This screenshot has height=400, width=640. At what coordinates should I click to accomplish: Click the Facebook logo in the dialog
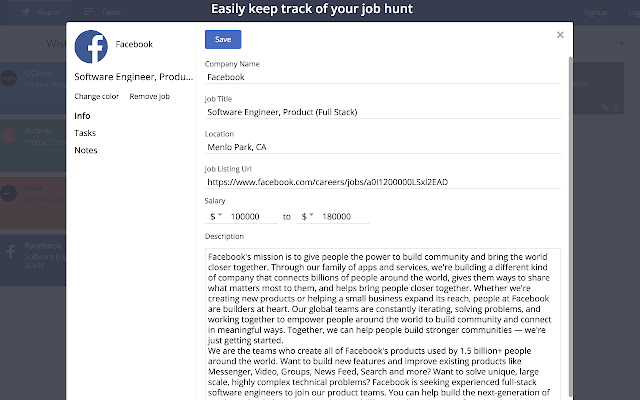click(91, 47)
